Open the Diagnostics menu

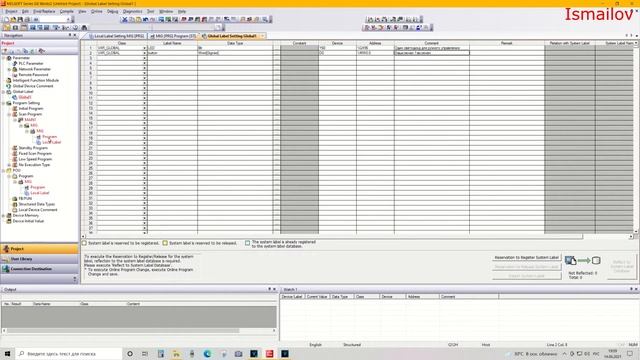[133, 11]
